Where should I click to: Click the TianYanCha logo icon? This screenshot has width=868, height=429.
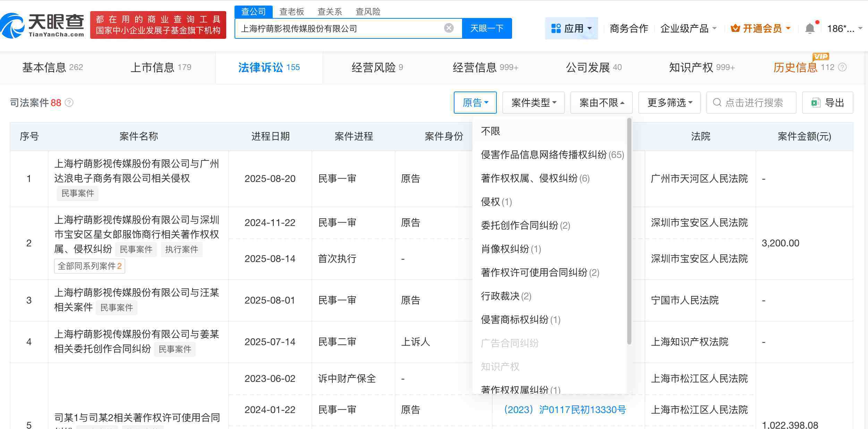12,26
